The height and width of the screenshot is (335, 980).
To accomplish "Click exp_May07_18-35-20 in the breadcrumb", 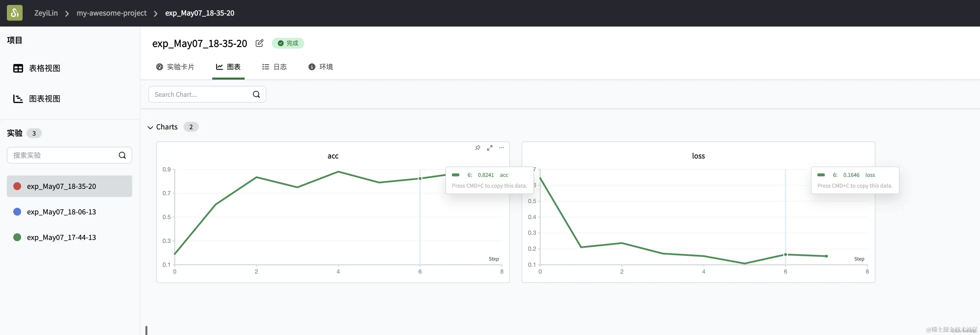I will point(200,13).
